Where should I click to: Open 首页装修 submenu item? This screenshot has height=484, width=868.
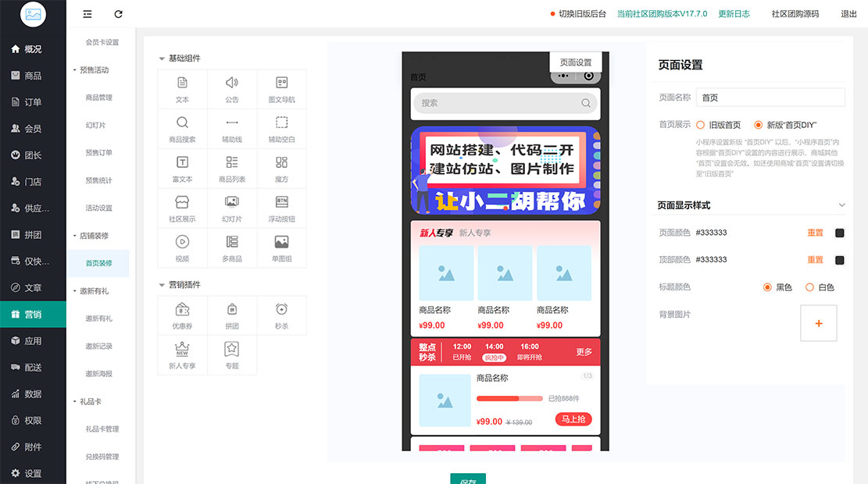[98, 263]
